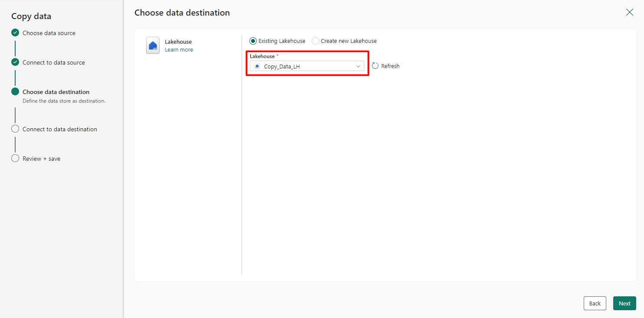This screenshot has width=644, height=318.
Task: Expand the Lakehouse dropdown chevron arrow
Action: pyautogui.click(x=358, y=66)
